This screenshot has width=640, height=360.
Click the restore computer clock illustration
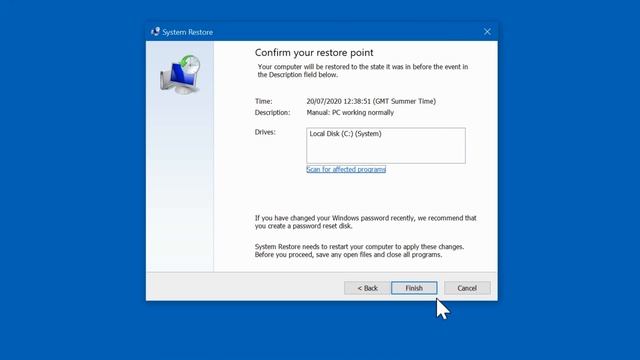pos(180,75)
